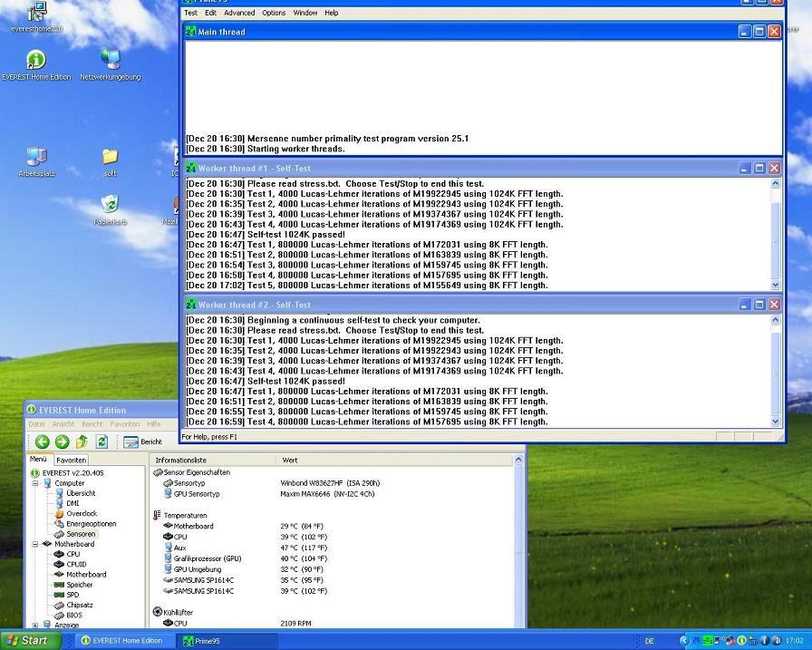Open the Edit menu in Prime95
The height and width of the screenshot is (650, 812).
click(x=210, y=13)
